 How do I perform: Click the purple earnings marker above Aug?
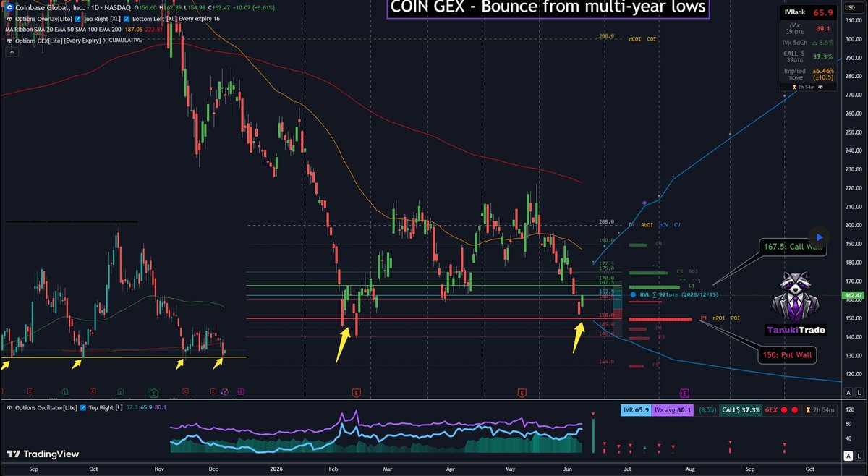pyautogui.click(x=684, y=392)
